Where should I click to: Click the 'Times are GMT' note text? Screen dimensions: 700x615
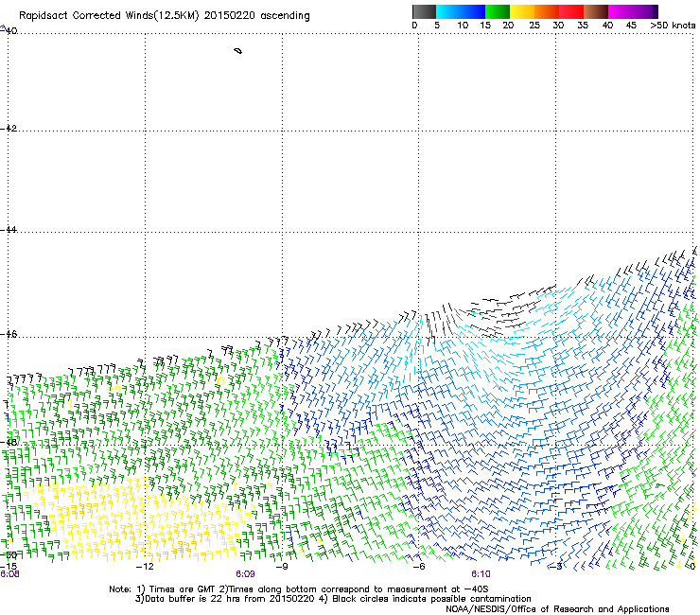pyautogui.click(x=182, y=589)
